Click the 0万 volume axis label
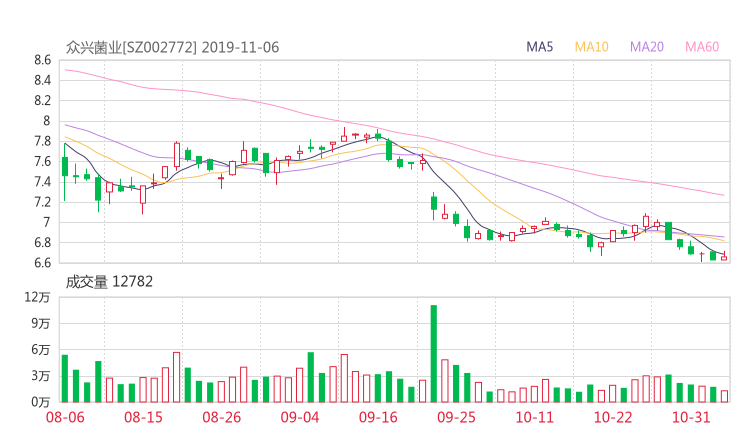The width and height of the screenshot is (740, 440). tap(41, 402)
